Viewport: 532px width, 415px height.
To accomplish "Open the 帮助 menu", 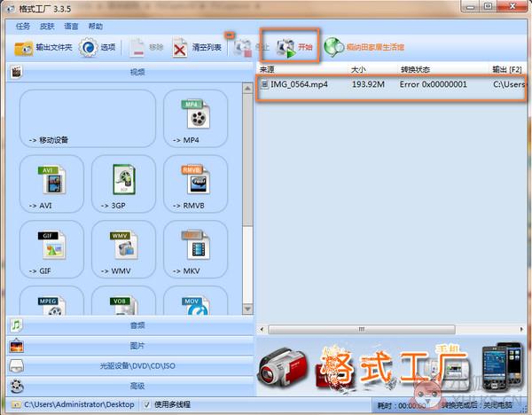I will (x=96, y=27).
